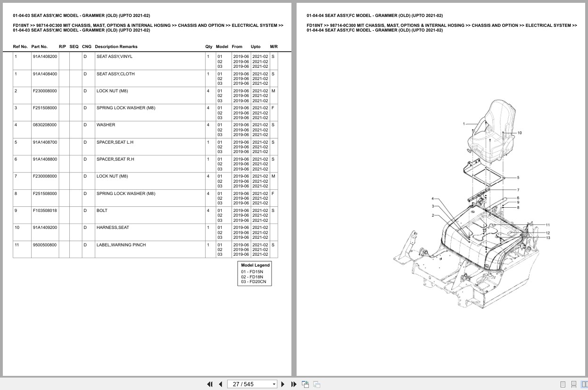Jump to the last page

294,384
